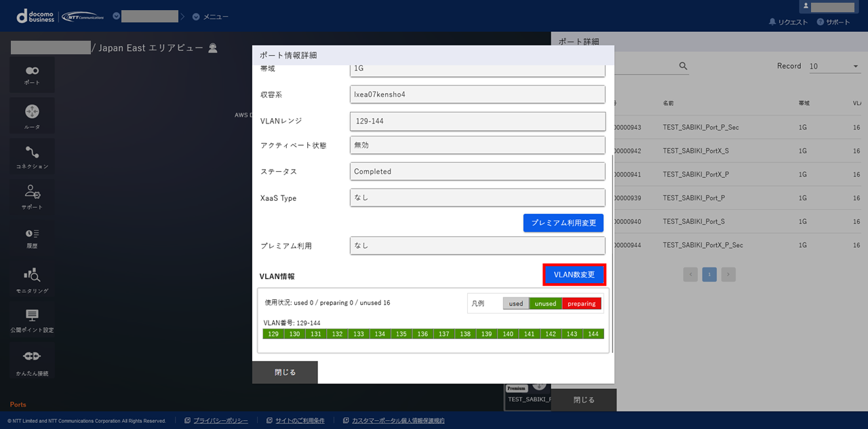Screen dimensions: 868x429
Task: Expand the メニュー dropdown in header
Action: [210, 16]
